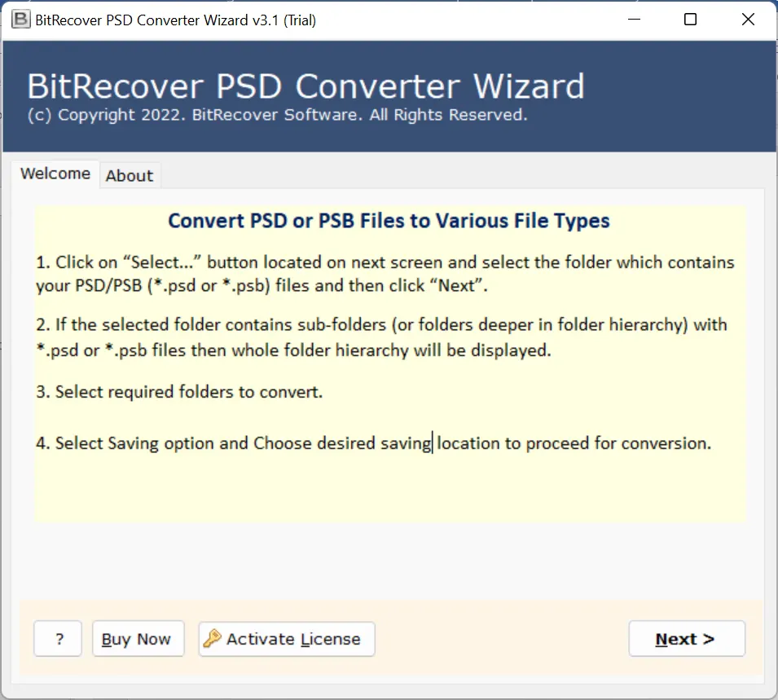778x700 pixels.
Task: Switch to the About tab
Action: tap(130, 175)
